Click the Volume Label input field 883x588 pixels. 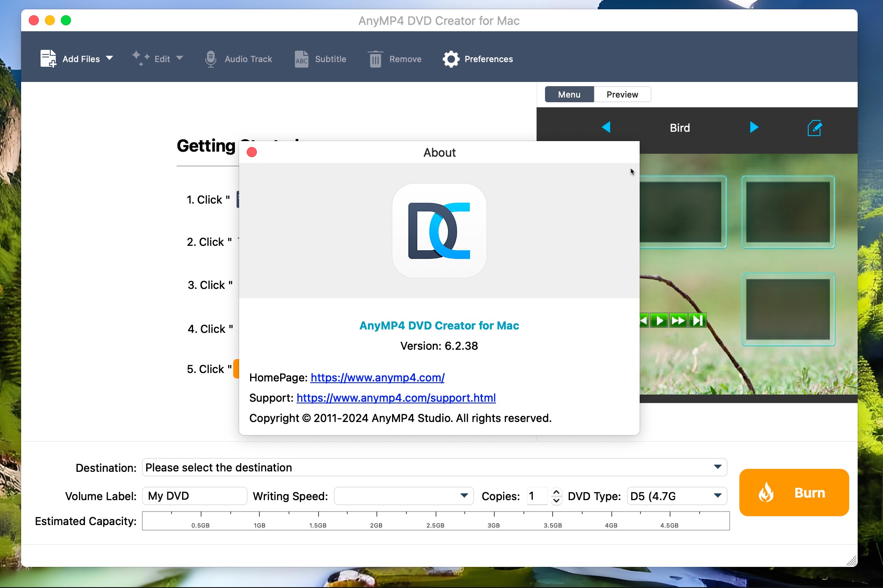click(194, 496)
